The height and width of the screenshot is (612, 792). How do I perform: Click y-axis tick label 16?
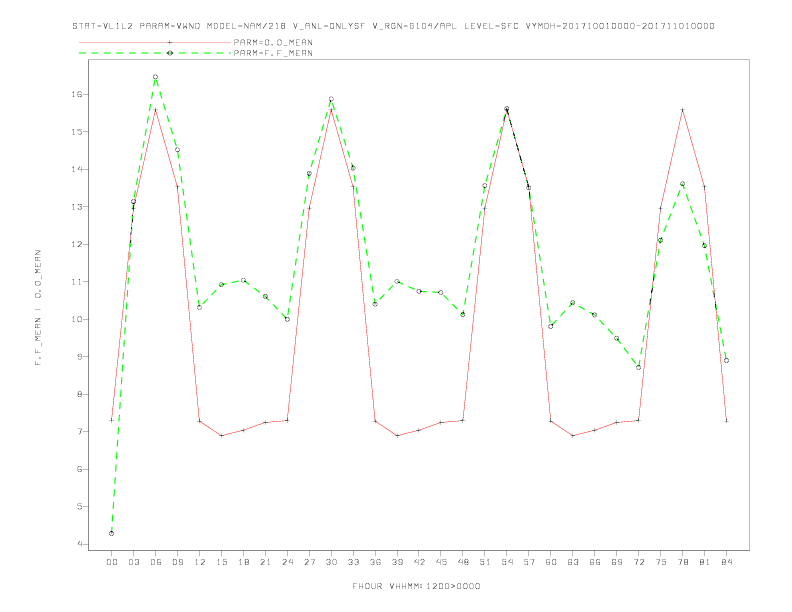77,94
